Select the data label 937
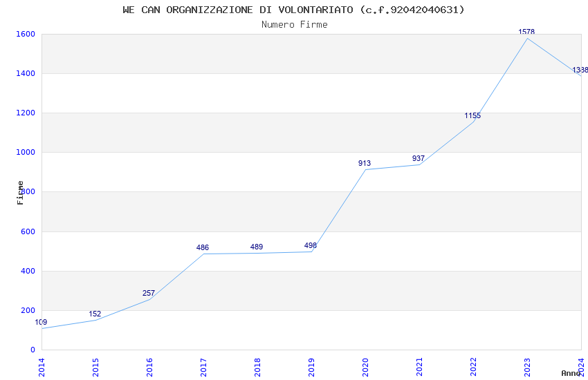The image size is (588, 380). [418, 158]
